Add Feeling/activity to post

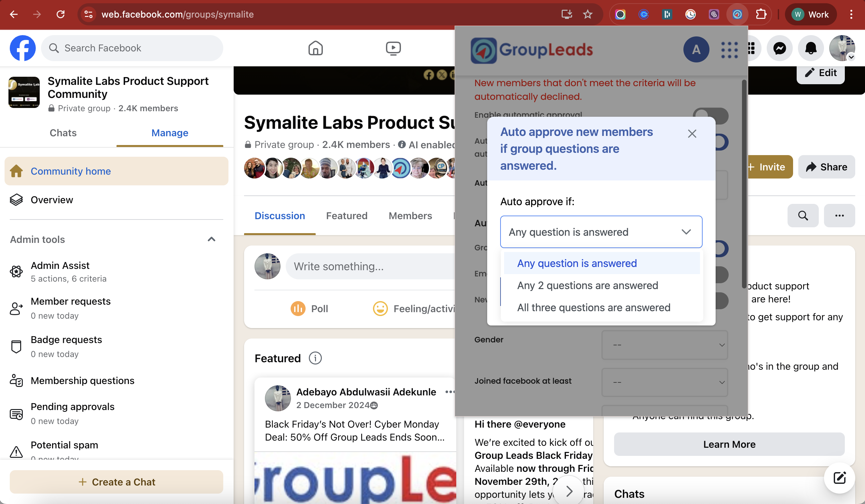414,309
